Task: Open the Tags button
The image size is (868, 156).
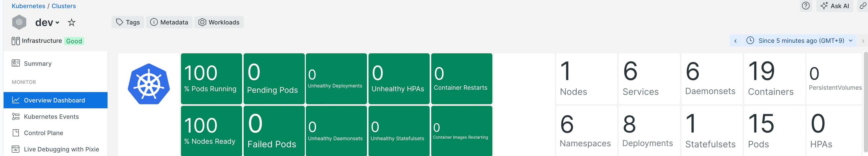Action: click(128, 22)
